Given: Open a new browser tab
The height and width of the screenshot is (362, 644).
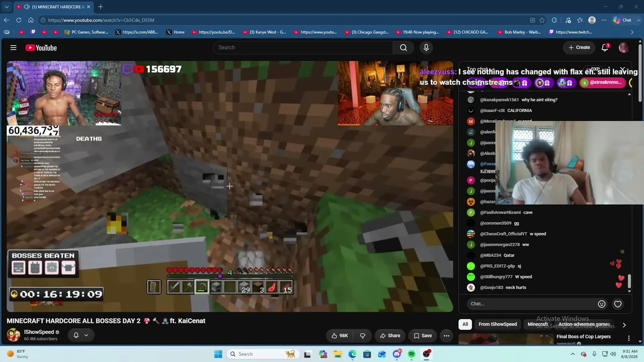Looking at the screenshot, I should pos(101,7).
